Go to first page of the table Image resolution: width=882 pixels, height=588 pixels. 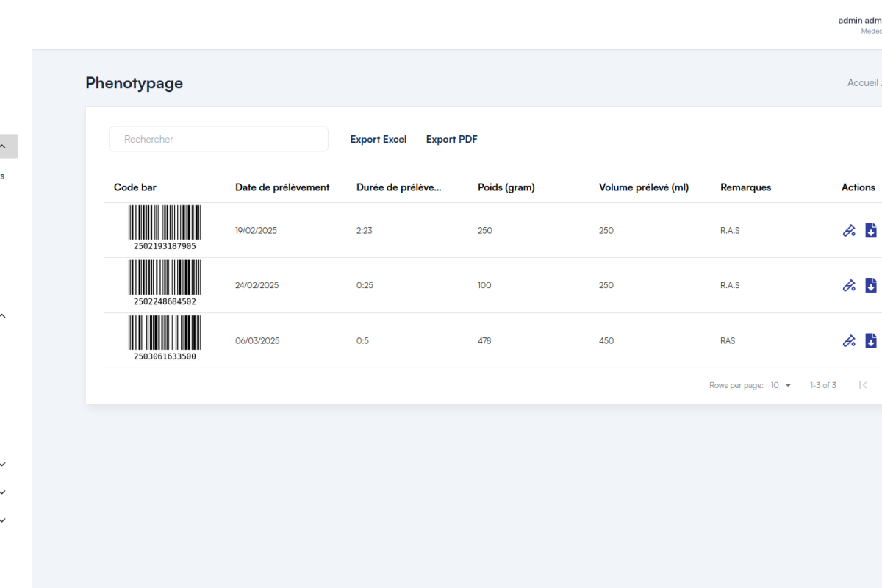point(864,385)
